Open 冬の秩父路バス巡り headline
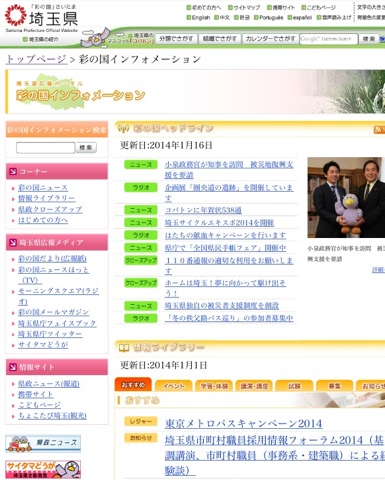Viewport: 385px width, 480px height. tap(229, 318)
